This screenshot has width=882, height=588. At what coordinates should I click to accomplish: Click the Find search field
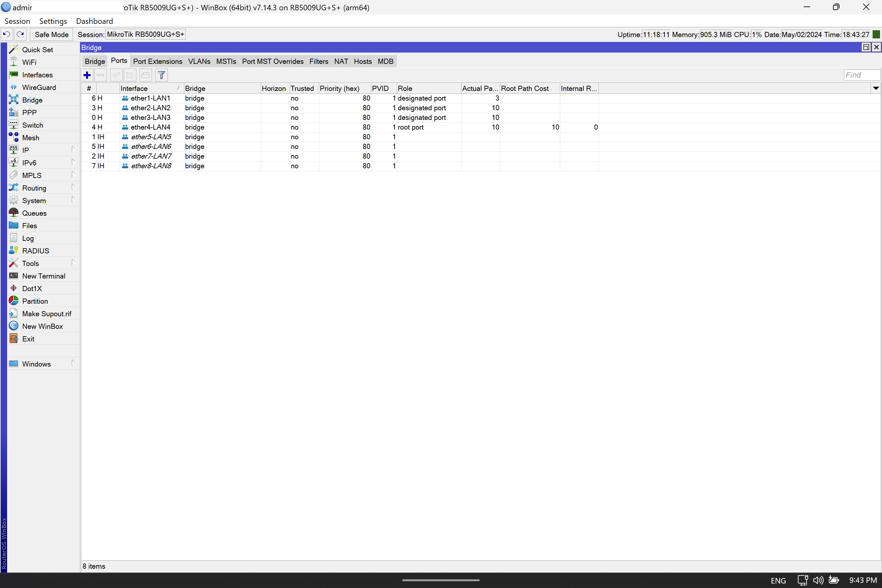(862, 75)
